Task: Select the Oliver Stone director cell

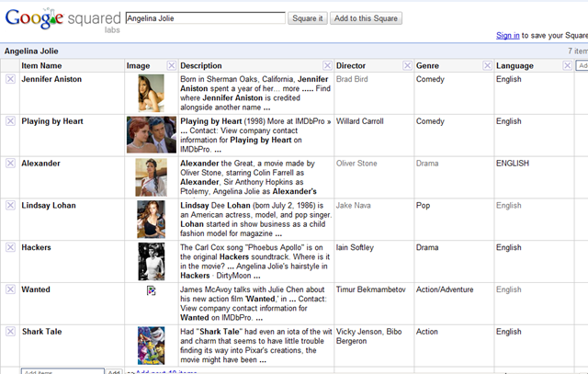Action: (356, 164)
